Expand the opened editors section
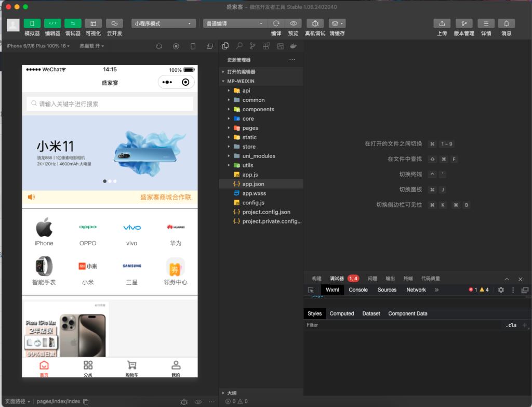The height and width of the screenshot is (407, 532). pos(261,72)
